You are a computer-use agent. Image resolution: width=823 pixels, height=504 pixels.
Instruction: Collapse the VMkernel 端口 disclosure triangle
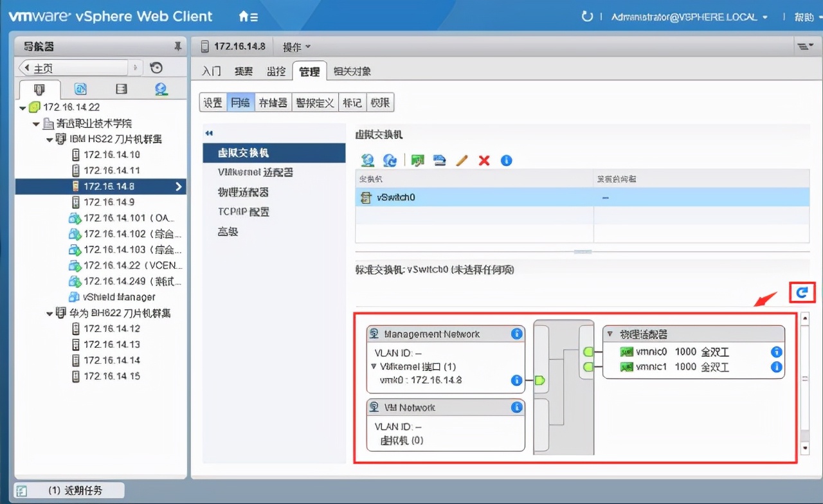click(372, 365)
